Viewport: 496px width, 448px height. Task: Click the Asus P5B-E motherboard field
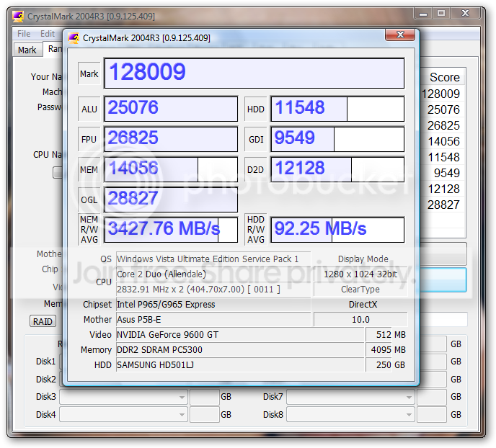[x=213, y=320]
